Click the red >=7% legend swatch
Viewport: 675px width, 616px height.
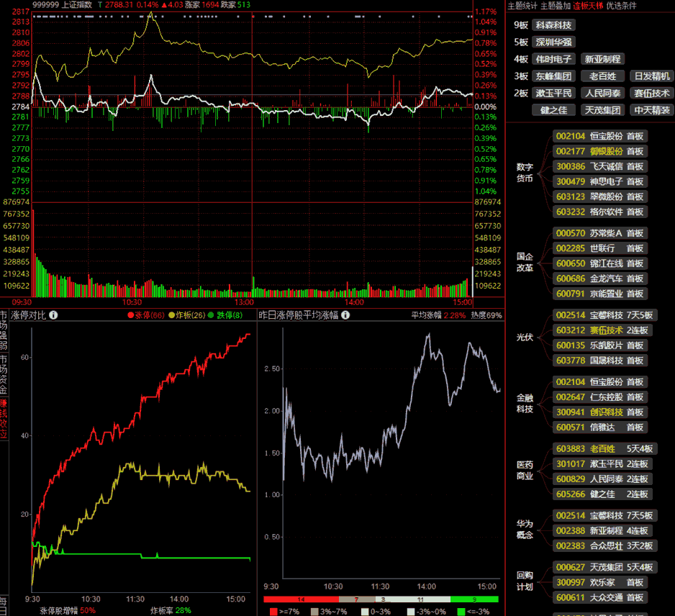[x=273, y=612]
